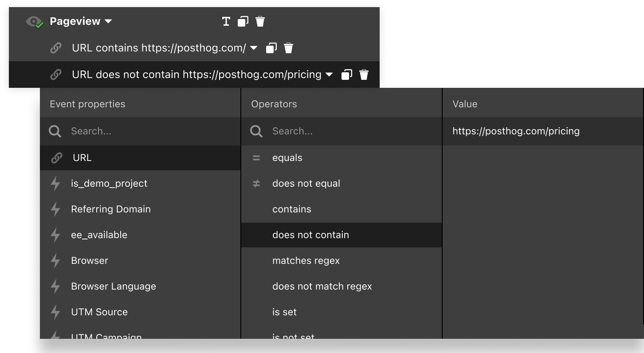Choose the Referring Domain property
Viewport: 644px width, 353px height.
coord(140,209)
